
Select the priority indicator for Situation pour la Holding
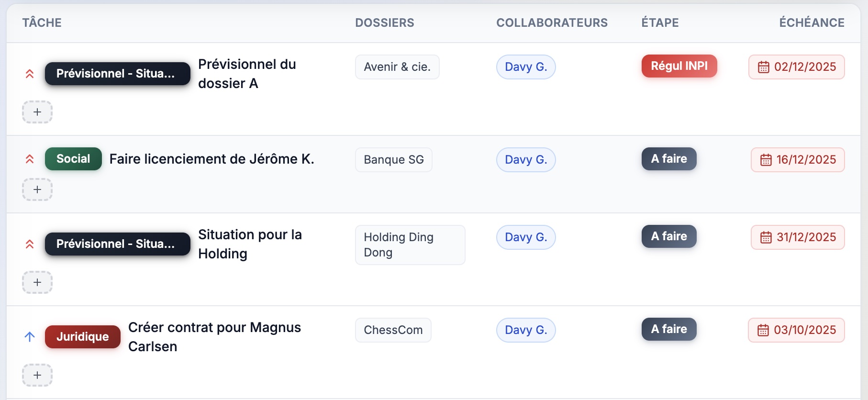click(x=29, y=244)
